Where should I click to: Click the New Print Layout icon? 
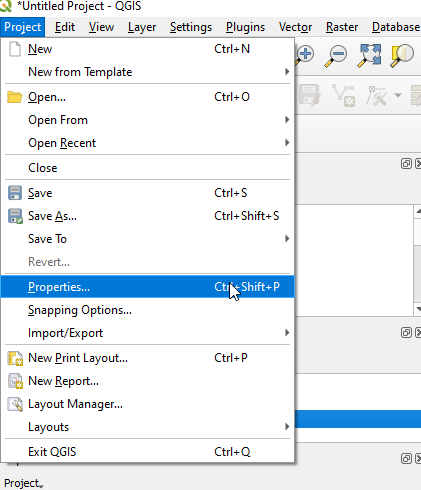(x=15, y=358)
